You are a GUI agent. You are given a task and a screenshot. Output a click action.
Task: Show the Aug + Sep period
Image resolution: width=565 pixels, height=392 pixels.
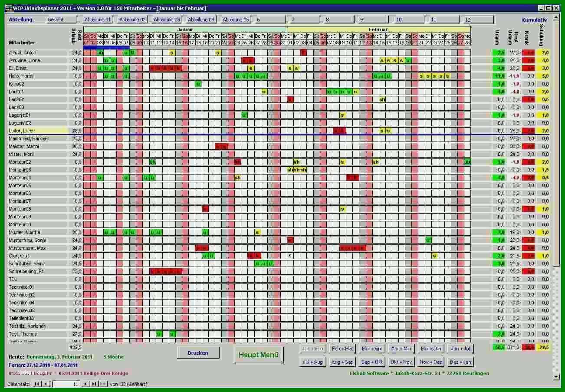click(x=342, y=362)
